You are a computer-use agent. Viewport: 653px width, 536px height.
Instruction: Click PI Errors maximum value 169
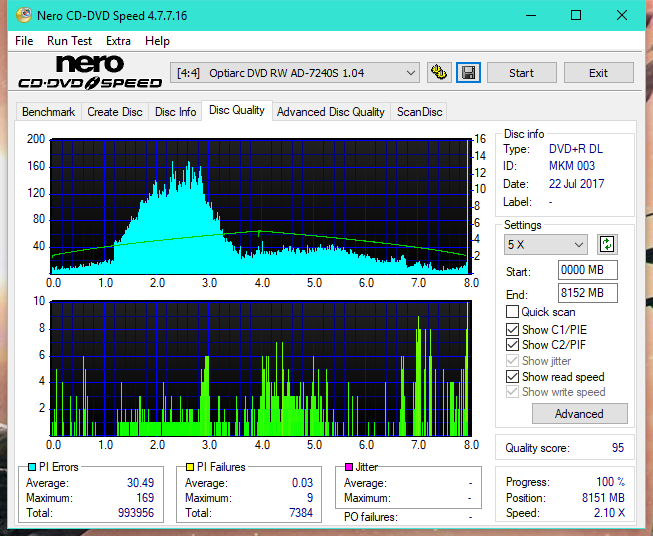coord(145,498)
